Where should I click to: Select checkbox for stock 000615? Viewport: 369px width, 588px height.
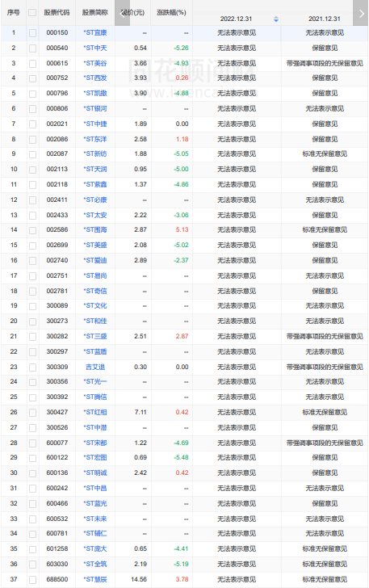point(32,64)
